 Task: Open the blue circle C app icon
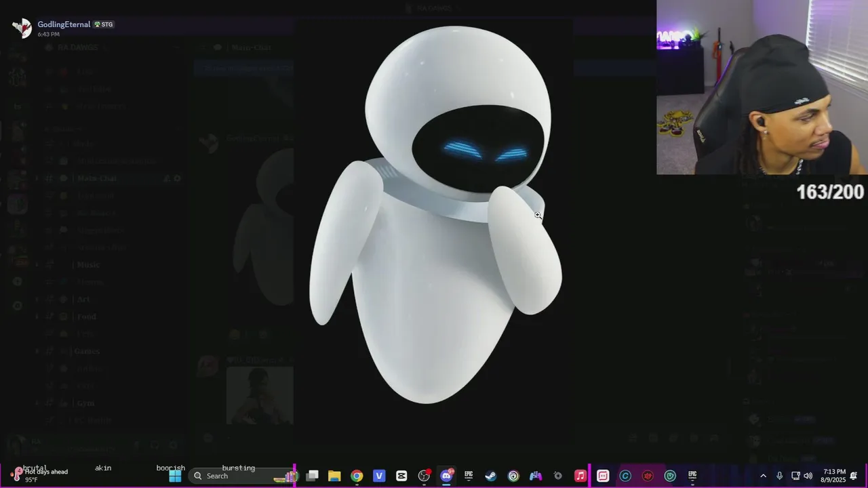point(625,476)
